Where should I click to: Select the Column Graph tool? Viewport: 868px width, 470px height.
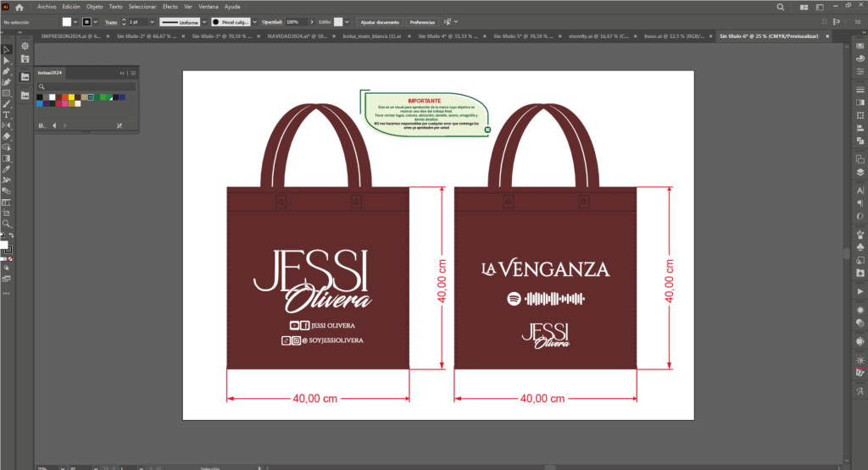(x=7, y=202)
